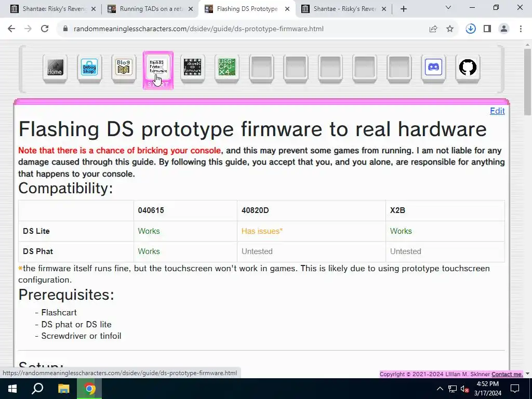Click the page vertical scrollbar thumb
Screen dimensions: 532x399
(x=527, y=82)
